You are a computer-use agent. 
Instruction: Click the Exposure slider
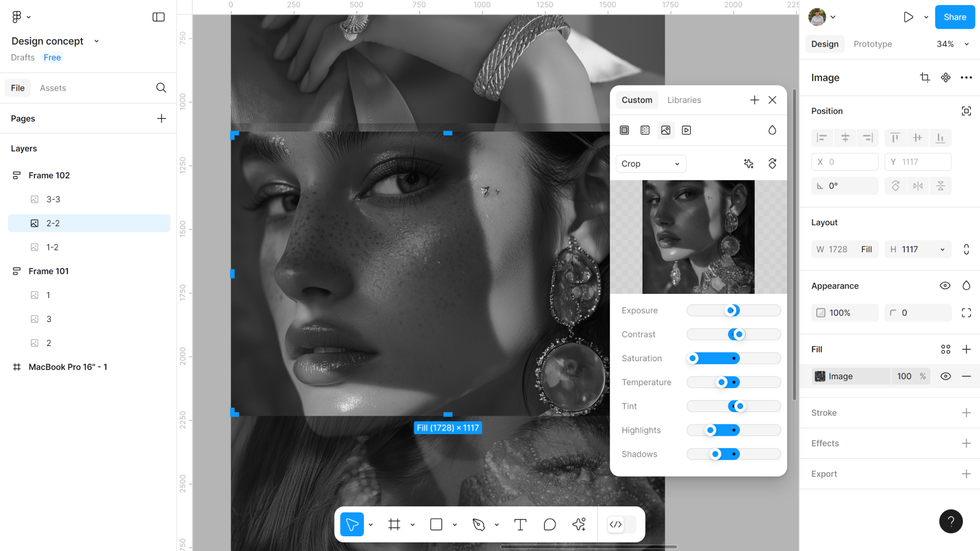click(733, 311)
